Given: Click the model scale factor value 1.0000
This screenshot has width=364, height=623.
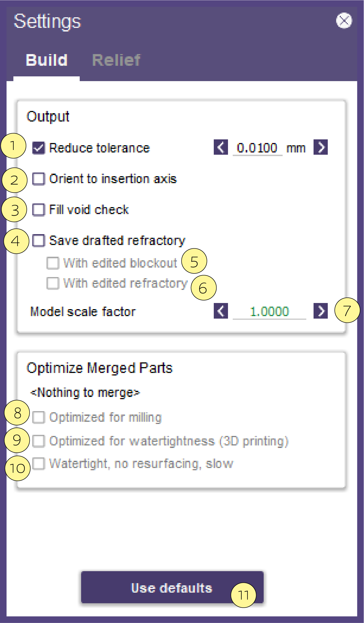Looking at the screenshot, I should click(x=269, y=311).
